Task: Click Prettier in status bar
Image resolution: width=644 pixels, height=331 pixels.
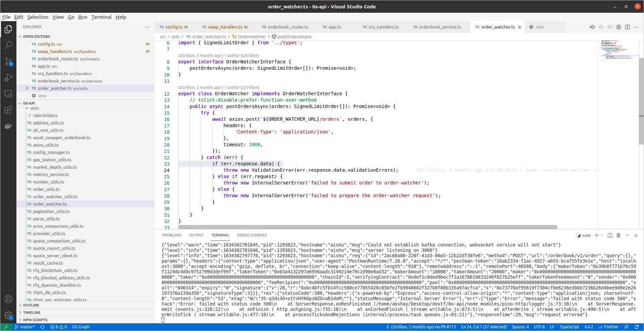Action: tap(608, 327)
